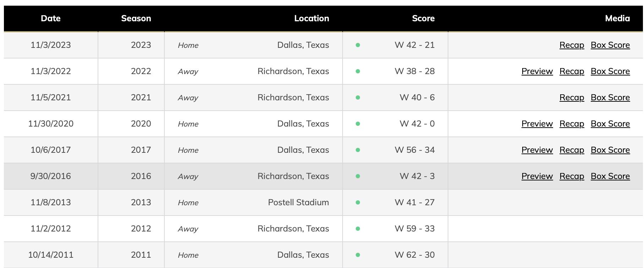Click the Media column header

[617, 18]
